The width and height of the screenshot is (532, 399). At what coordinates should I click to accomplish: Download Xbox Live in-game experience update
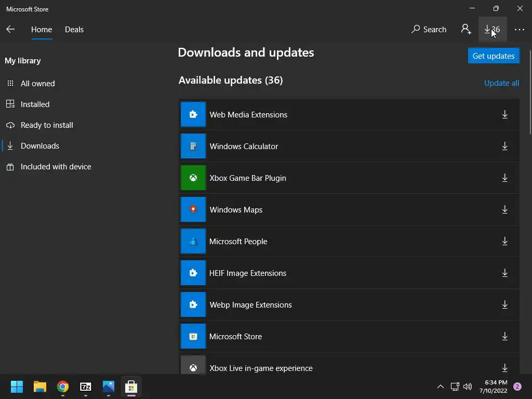[504, 368]
